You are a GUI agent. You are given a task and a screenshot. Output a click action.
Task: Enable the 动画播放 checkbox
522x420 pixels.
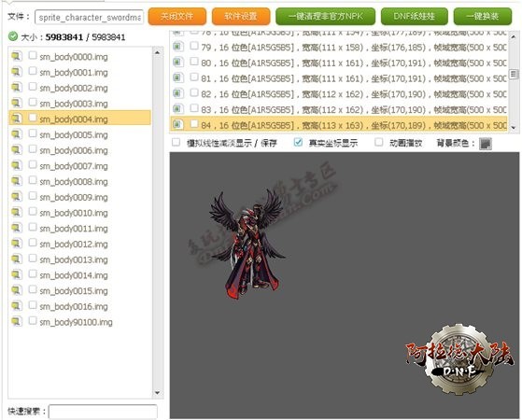(x=378, y=143)
